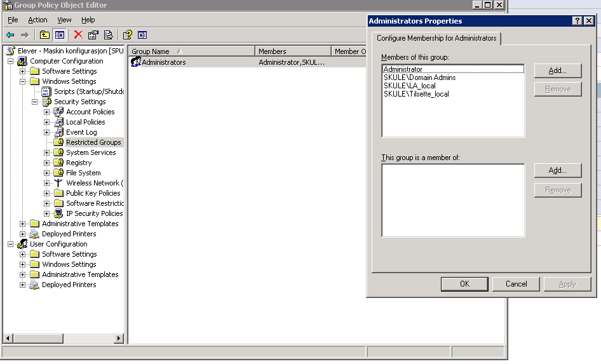Select SKULE\Domain Admins in members list
Screen dimensions: 601x364
[420, 78]
